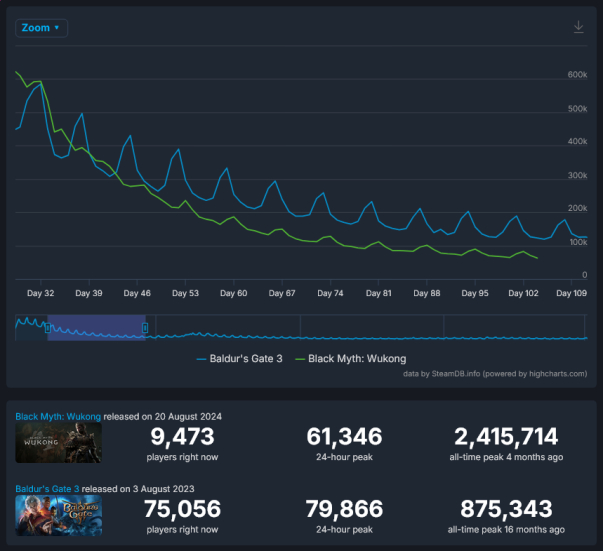Toggle Black Myth: Wukong series in legend

tap(351, 359)
